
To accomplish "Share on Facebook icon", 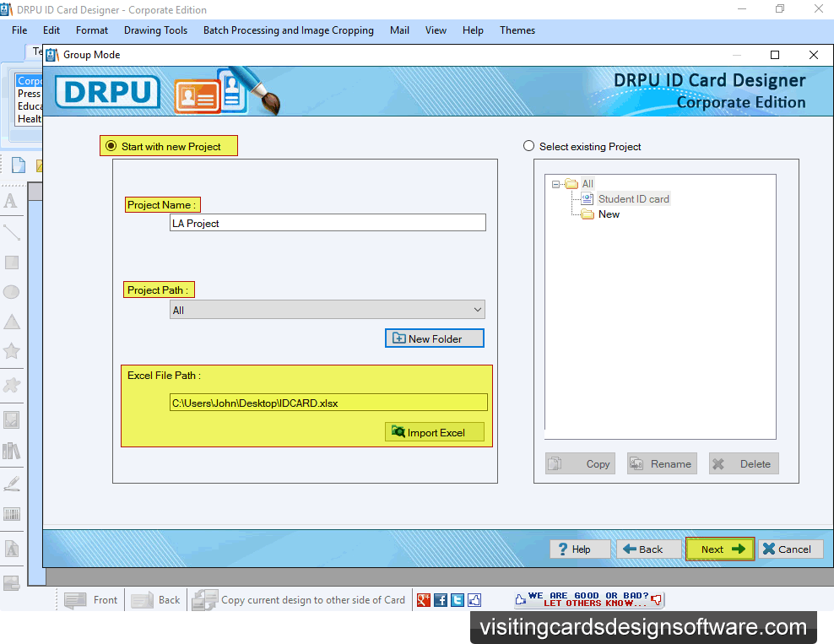I will [x=441, y=600].
